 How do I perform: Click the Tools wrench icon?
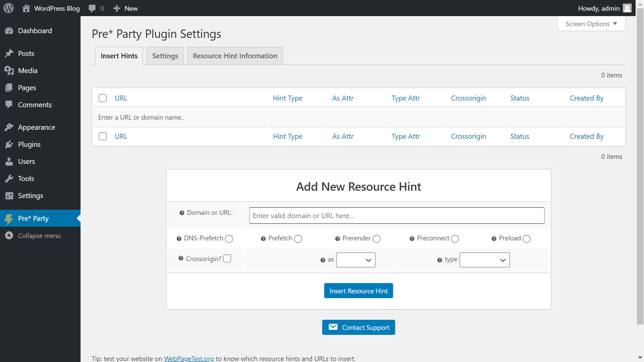coord(9,178)
